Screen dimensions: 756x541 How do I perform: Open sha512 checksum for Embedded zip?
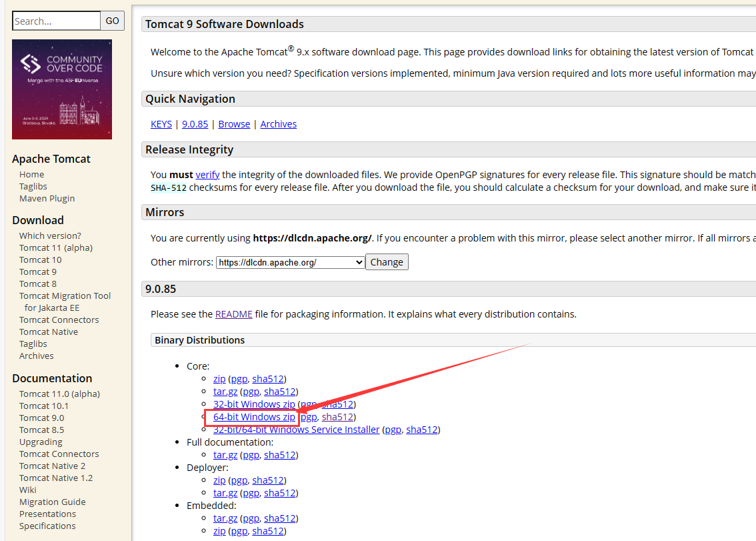coord(268,531)
